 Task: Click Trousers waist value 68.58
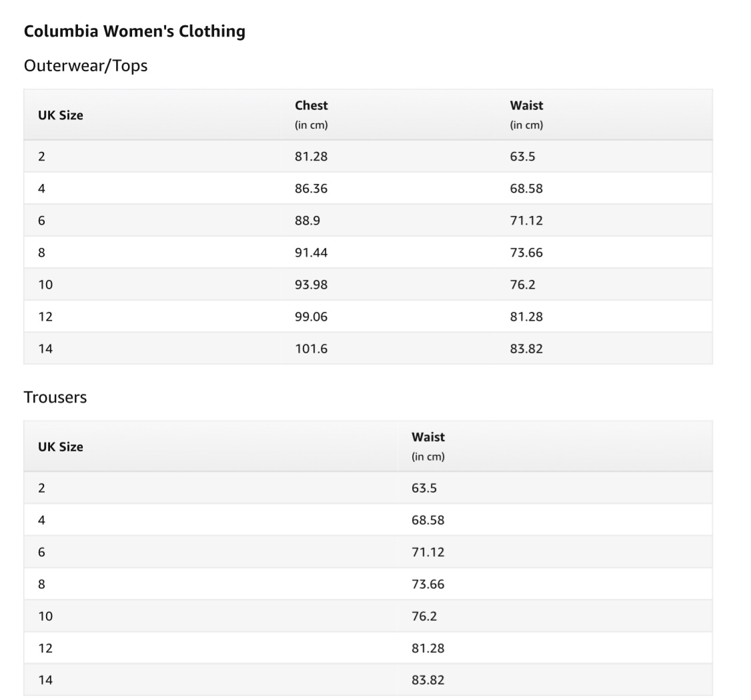tap(428, 520)
